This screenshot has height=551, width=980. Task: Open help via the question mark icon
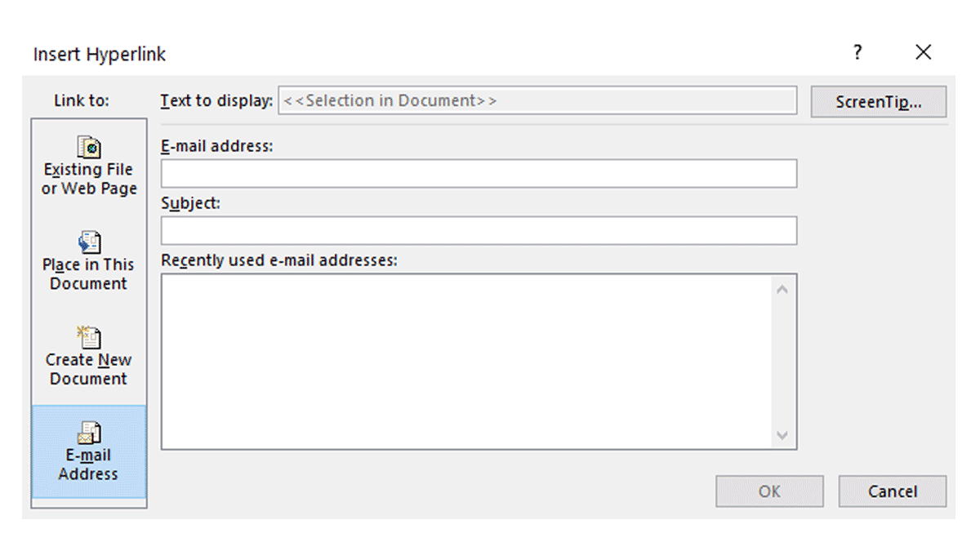[x=857, y=53]
